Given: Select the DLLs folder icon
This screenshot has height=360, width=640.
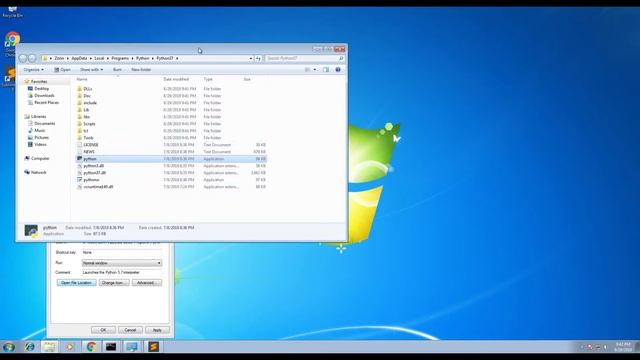Looking at the screenshot, I should click(x=80, y=89).
